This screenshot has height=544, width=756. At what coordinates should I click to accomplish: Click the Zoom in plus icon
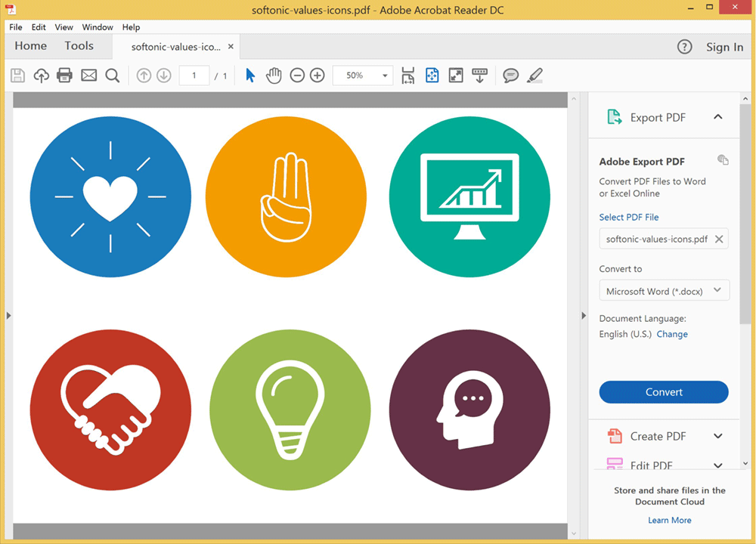(x=318, y=76)
